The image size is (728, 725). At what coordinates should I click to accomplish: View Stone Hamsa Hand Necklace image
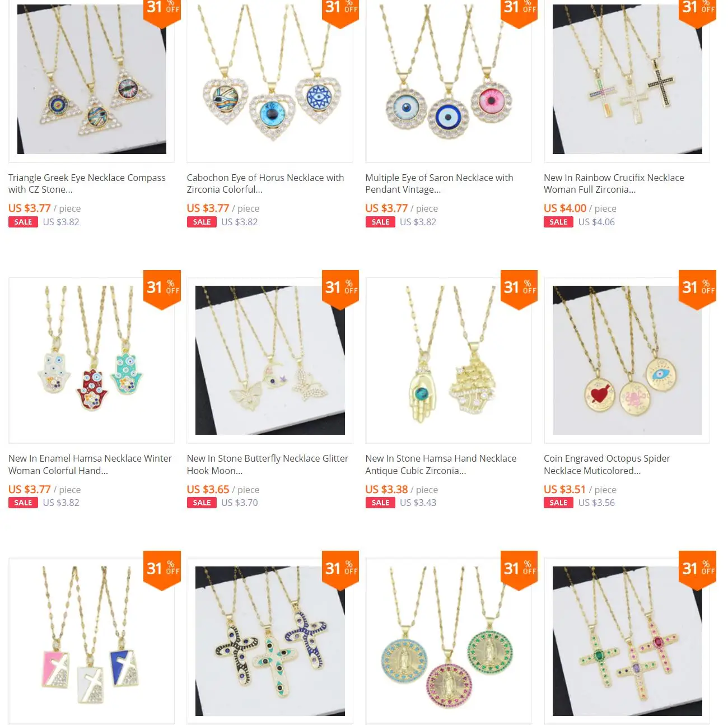(x=449, y=360)
